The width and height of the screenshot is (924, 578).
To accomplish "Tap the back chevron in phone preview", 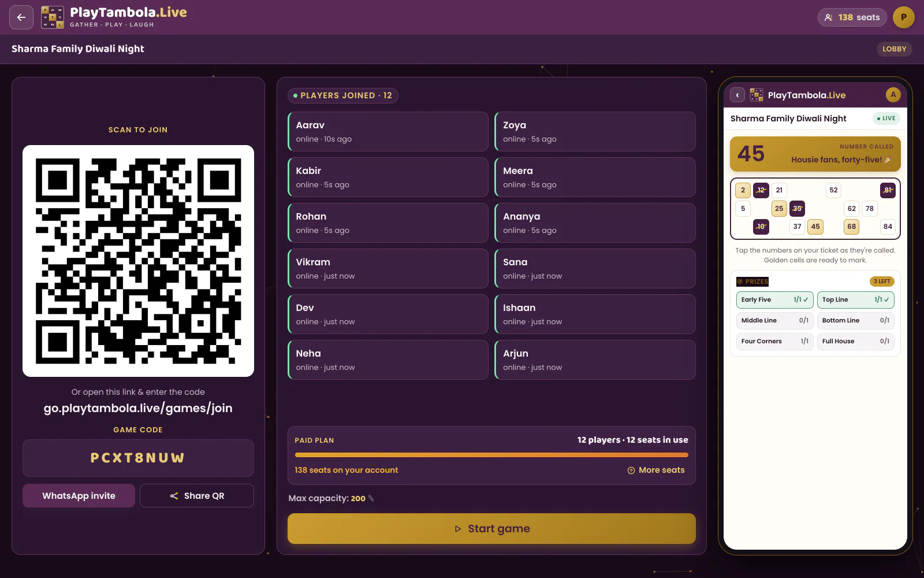I will click(737, 95).
